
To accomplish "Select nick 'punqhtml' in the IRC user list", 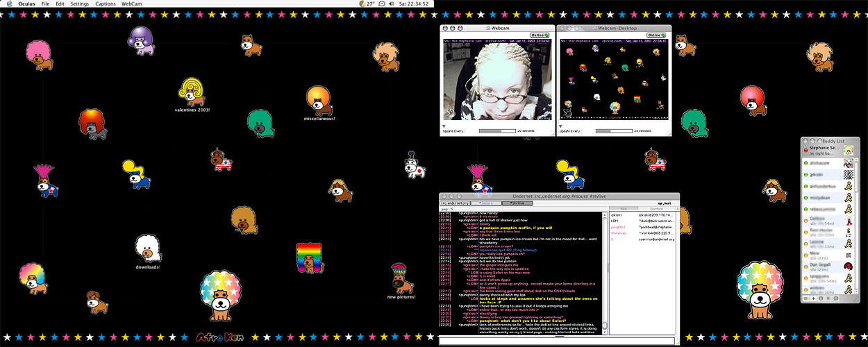I will [618, 227].
